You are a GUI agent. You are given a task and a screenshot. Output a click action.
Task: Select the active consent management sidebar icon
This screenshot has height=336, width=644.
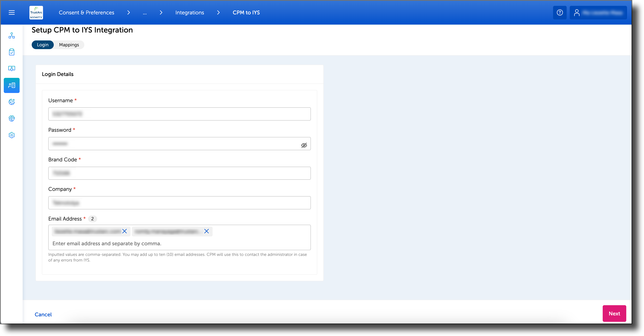(12, 85)
